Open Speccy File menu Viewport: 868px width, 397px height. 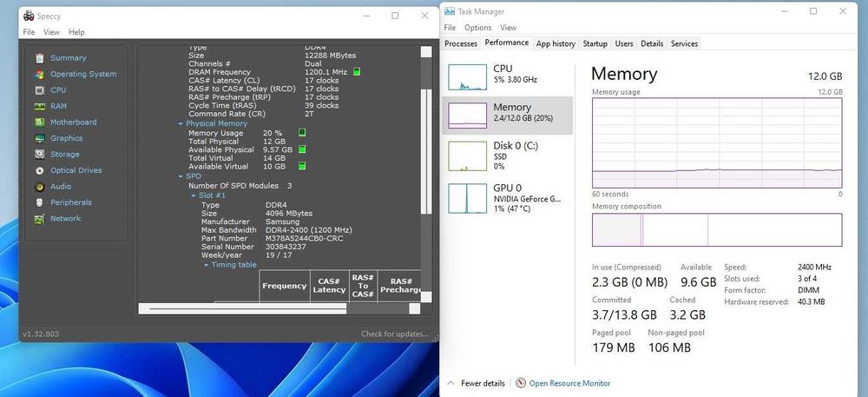pyautogui.click(x=29, y=32)
